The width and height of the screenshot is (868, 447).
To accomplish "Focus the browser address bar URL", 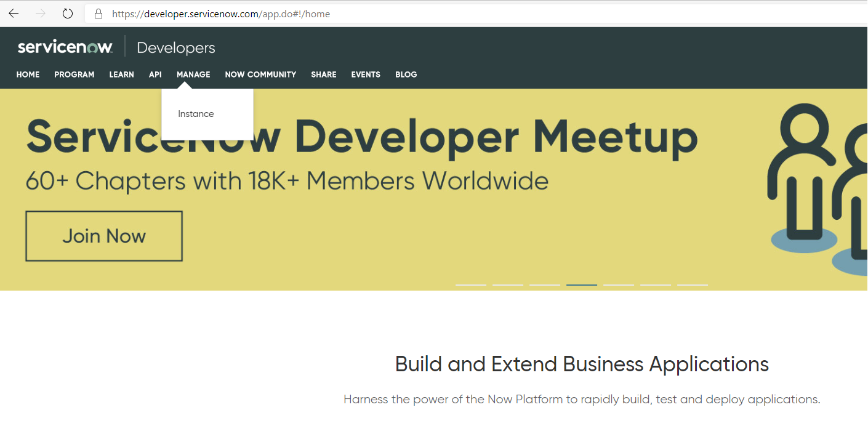I will click(x=221, y=14).
